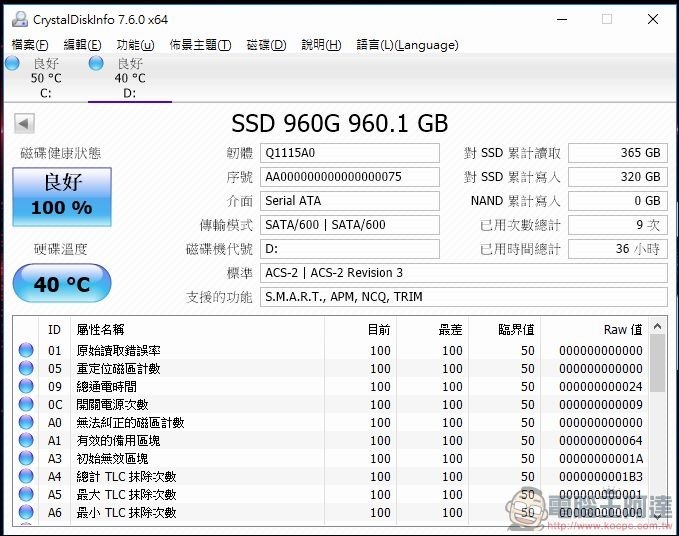Click the 40 °C temperature button
Screen dimensions: 679x536
(x=62, y=283)
